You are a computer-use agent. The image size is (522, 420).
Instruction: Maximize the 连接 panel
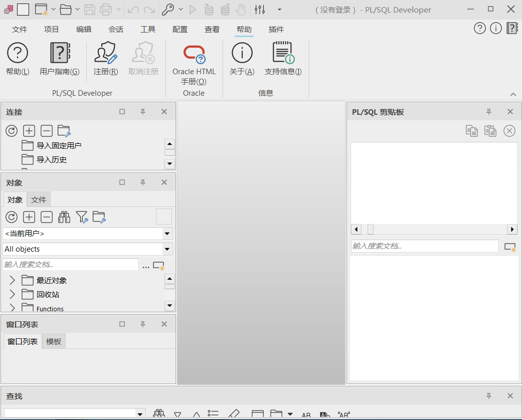point(122,112)
